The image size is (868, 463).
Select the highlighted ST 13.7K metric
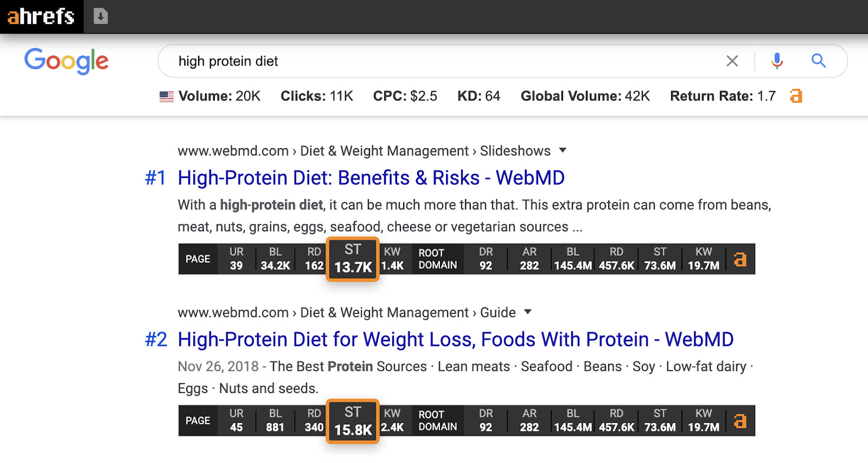353,259
